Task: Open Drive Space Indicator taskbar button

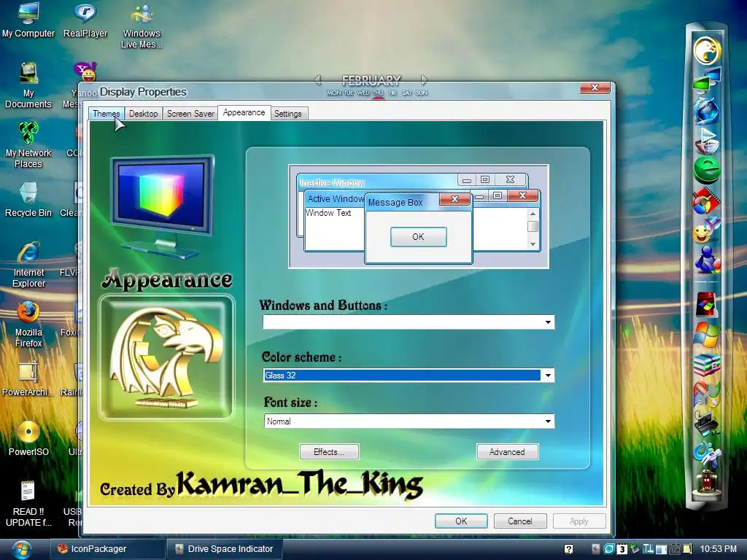Action: coord(225,548)
